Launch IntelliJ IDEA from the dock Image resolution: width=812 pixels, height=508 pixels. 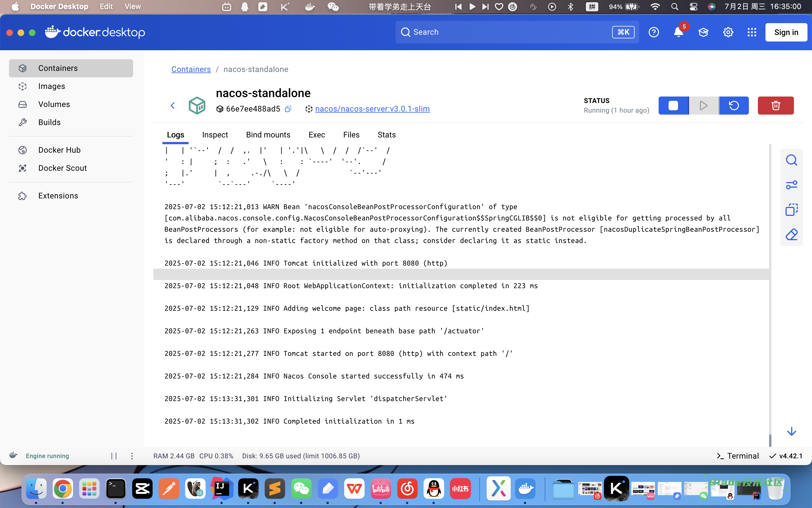click(221, 489)
